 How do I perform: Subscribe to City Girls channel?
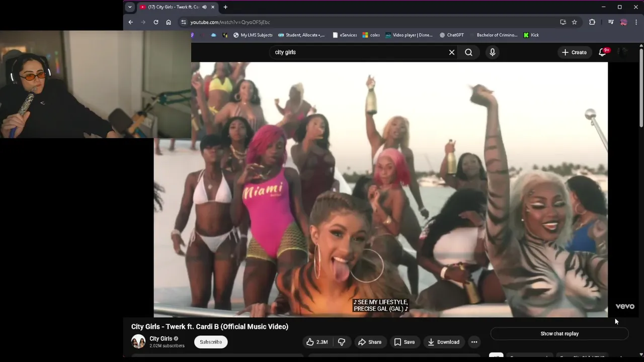point(211,342)
